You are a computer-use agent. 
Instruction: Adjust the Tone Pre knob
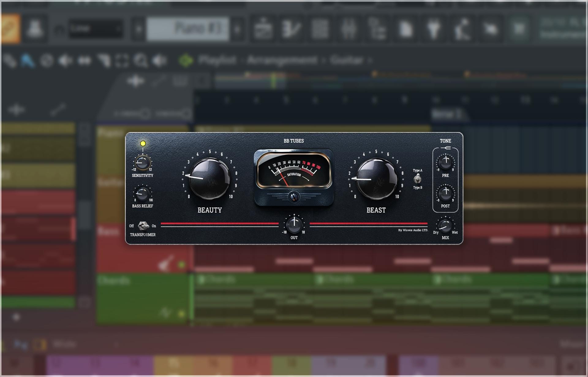pyautogui.click(x=446, y=162)
